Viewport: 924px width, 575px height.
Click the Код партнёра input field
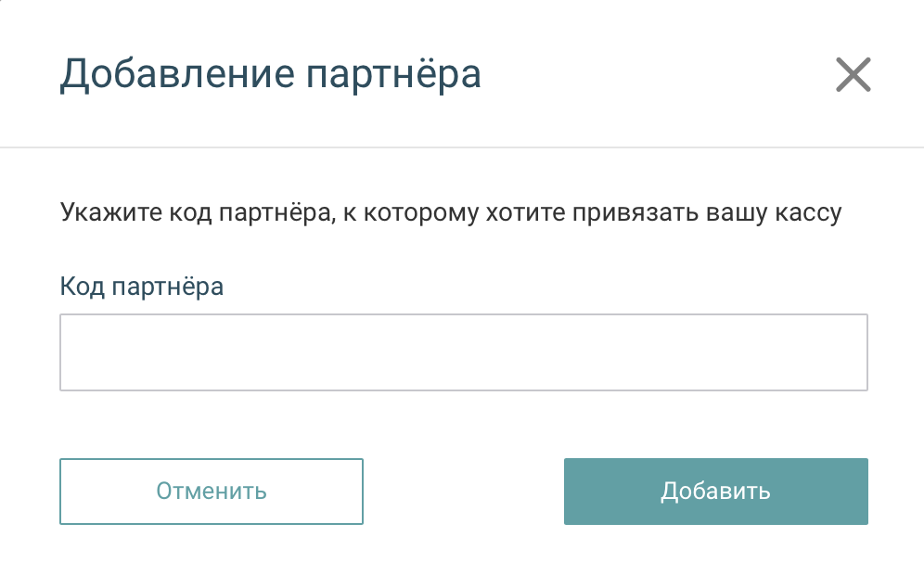(x=463, y=352)
